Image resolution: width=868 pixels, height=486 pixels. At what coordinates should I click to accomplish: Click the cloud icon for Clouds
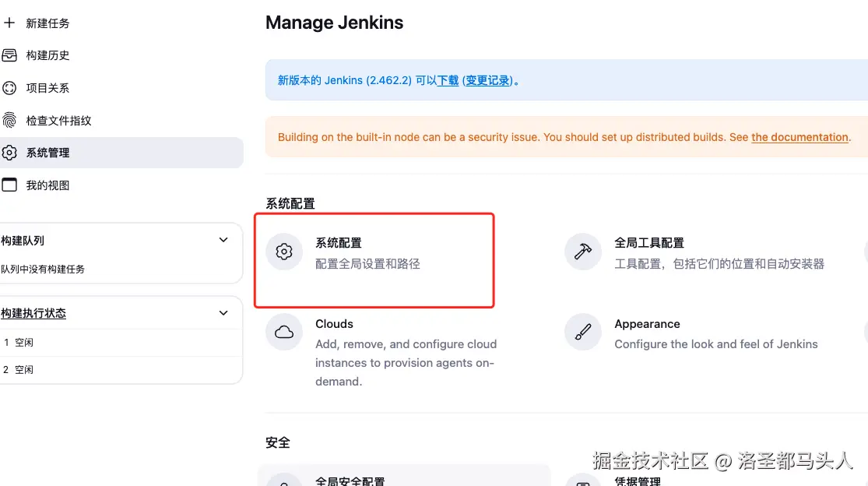(x=284, y=332)
